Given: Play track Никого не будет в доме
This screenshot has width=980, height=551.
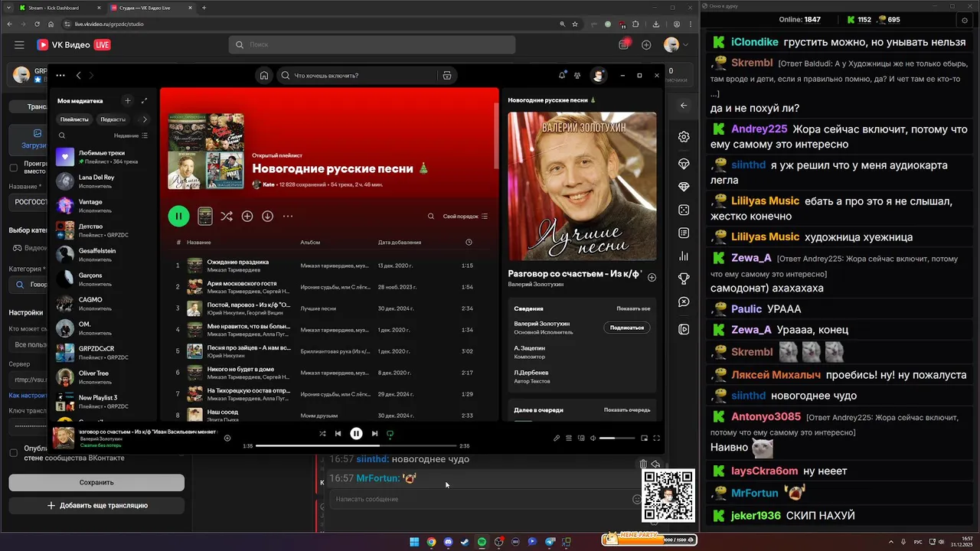Looking at the screenshot, I should coord(240,369).
